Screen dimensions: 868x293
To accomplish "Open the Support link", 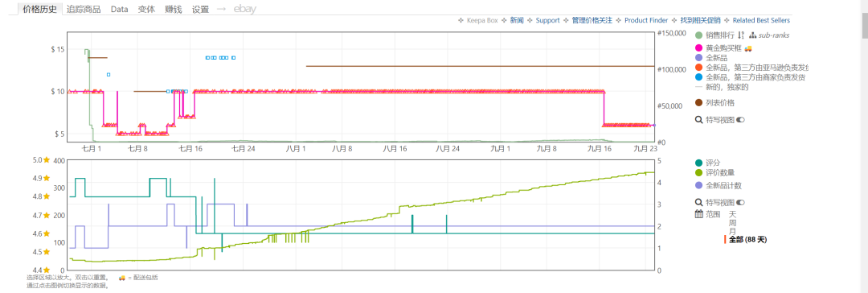I will [x=547, y=21].
